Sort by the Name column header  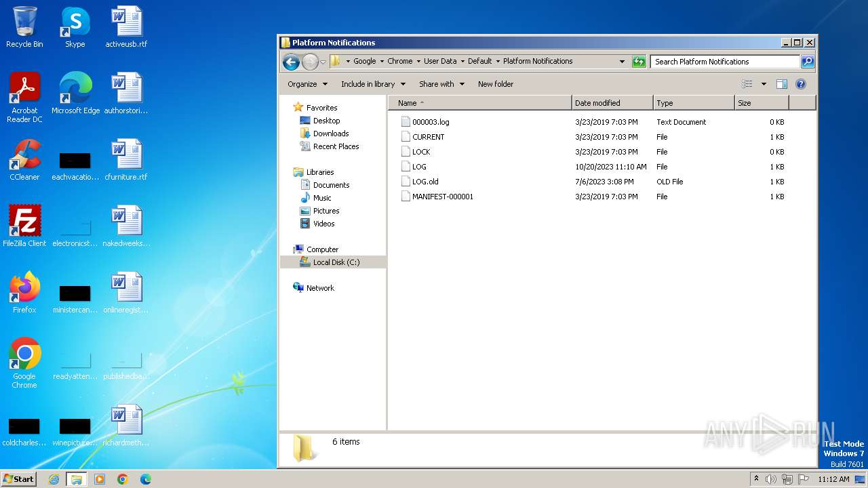pos(480,103)
